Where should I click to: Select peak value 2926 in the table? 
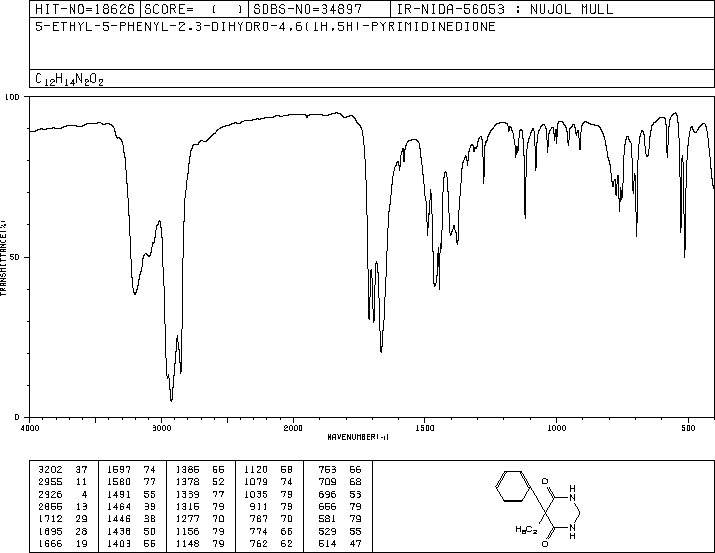click(50, 494)
